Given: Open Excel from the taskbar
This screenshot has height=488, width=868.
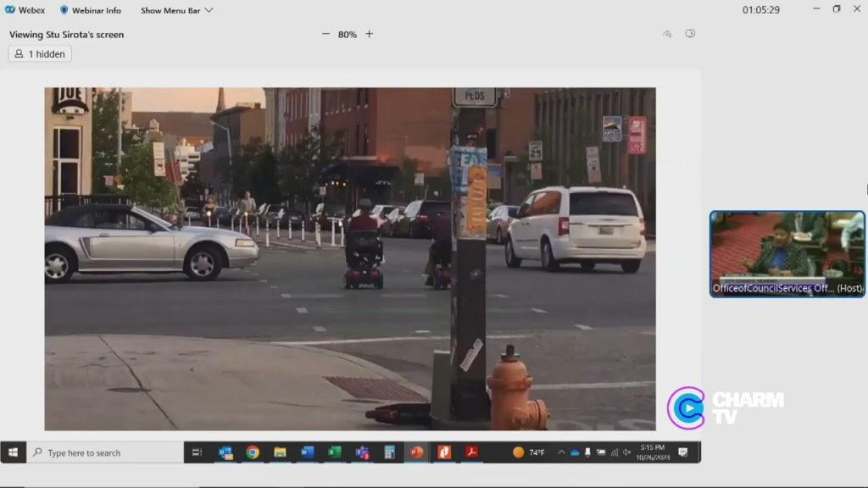Looking at the screenshot, I should coord(334,452).
